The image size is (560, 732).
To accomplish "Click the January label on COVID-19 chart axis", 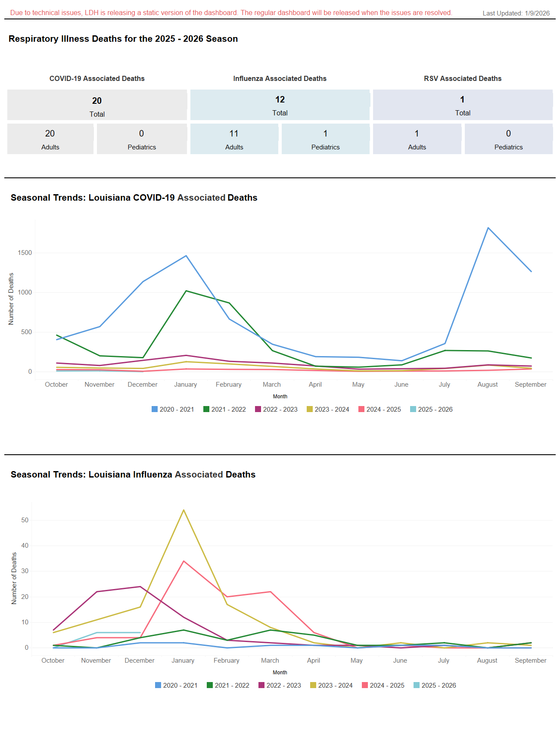I will tap(185, 385).
